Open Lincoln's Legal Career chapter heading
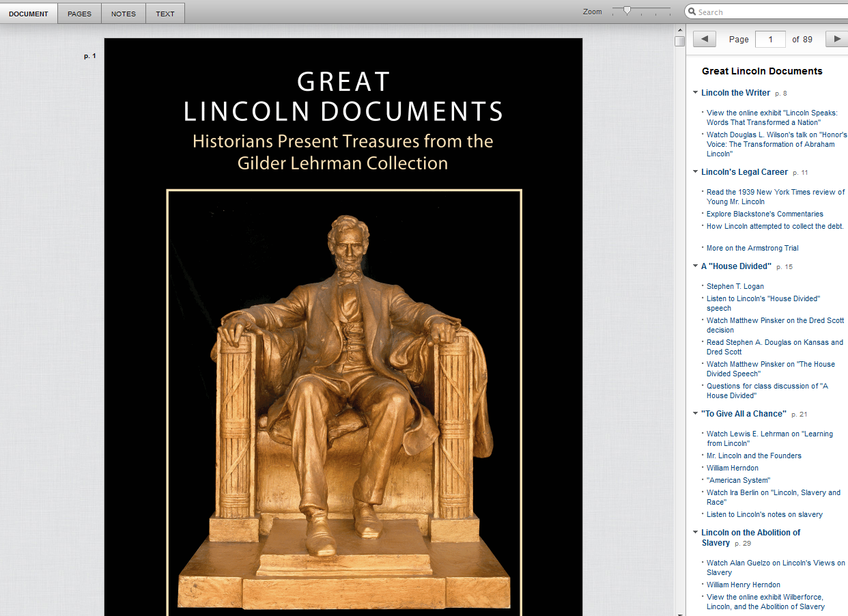This screenshot has width=848, height=616. click(744, 172)
